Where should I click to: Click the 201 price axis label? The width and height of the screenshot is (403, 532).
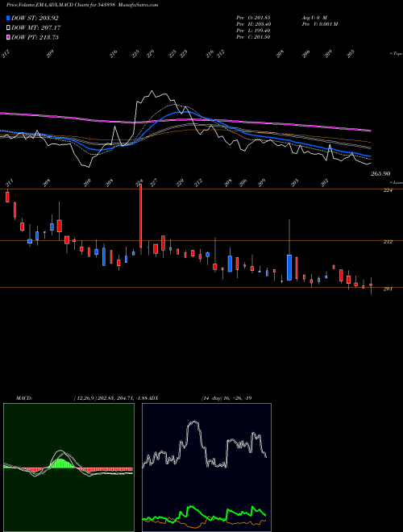[x=388, y=289]
